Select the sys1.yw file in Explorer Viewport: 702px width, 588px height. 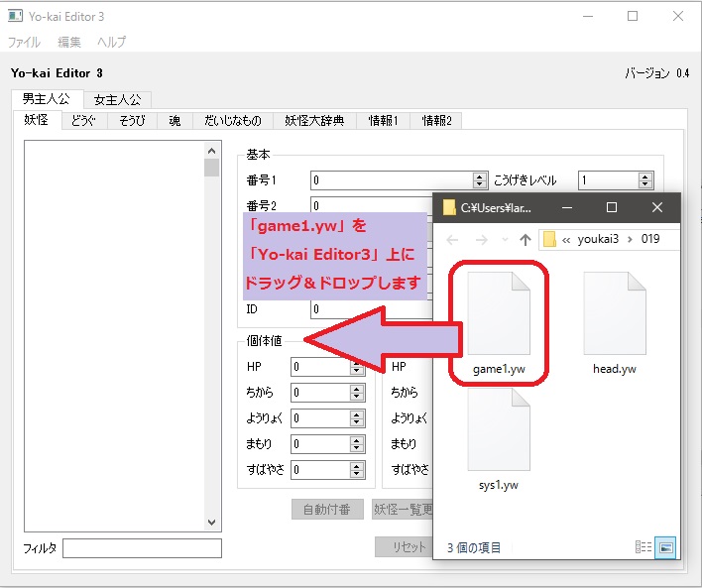pos(499,439)
